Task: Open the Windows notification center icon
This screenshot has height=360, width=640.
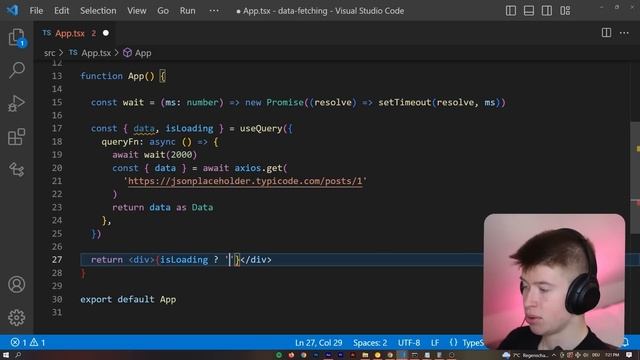Action: tap(629, 355)
